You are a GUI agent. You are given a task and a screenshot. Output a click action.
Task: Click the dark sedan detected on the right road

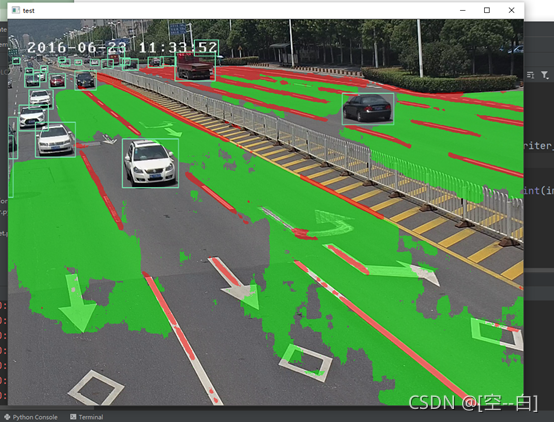(x=368, y=109)
